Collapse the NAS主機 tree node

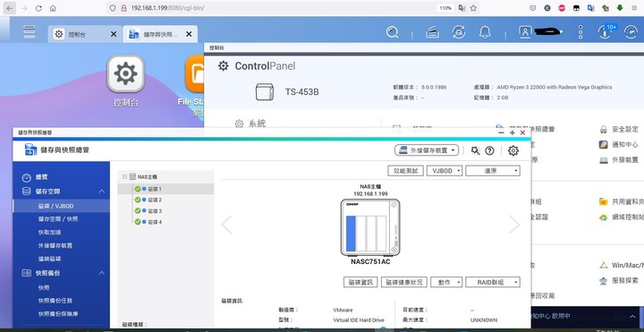(x=124, y=176)
